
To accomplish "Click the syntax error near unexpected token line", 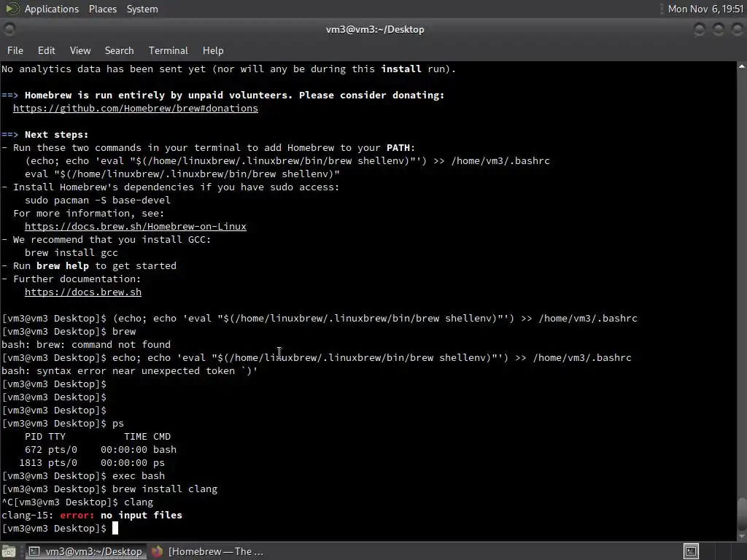I will pyautogui.click(x=130, y=370).
